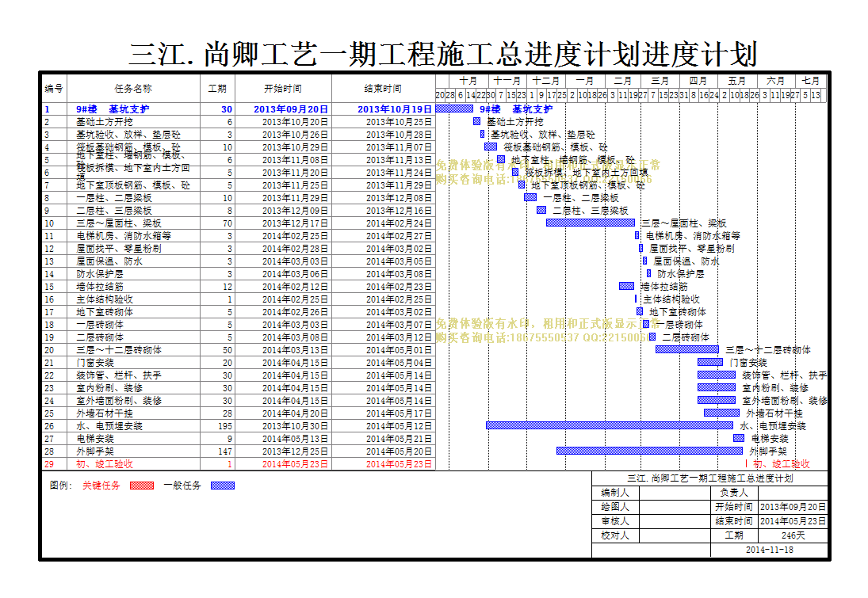Click the 外脚手架 Gantt bar
Viewport: 868px width, 598px height.
649,451
